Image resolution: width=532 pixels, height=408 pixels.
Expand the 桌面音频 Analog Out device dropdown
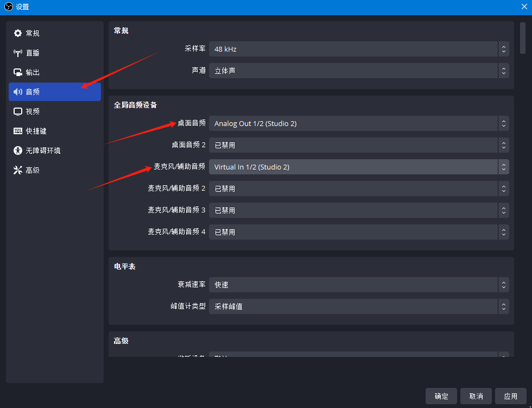tap(359, 123)
